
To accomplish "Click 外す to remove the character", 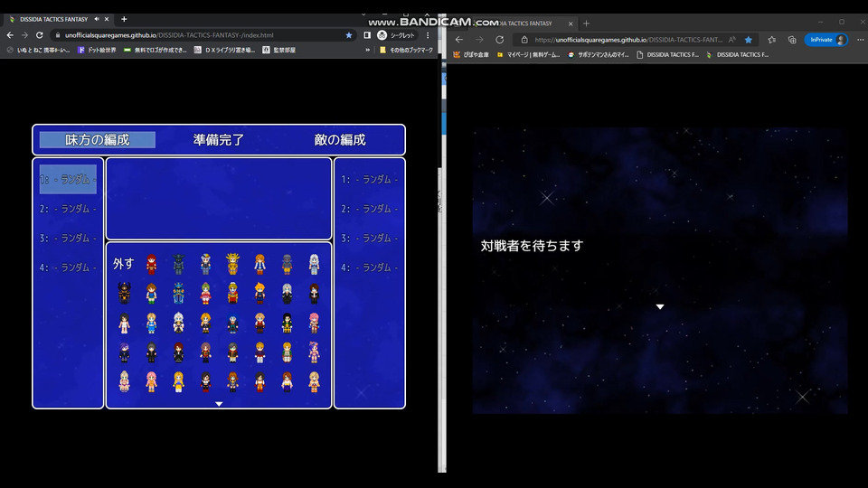I will pos(124,264).
